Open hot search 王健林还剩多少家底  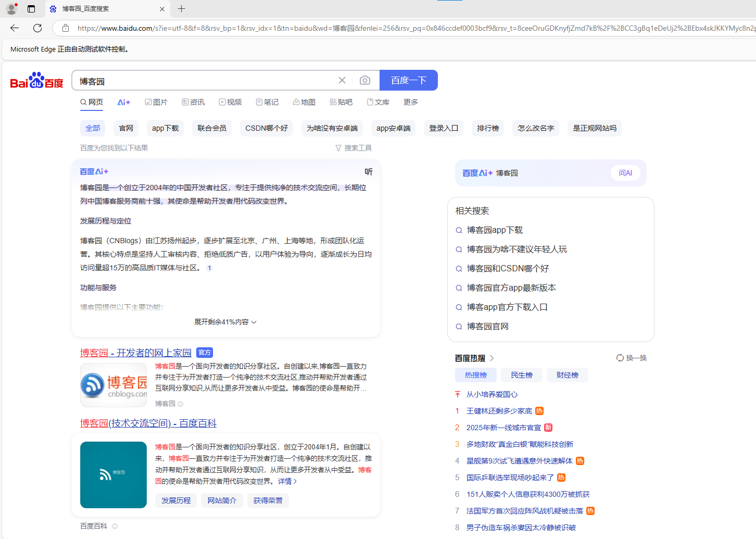click(x=499, y=411)
